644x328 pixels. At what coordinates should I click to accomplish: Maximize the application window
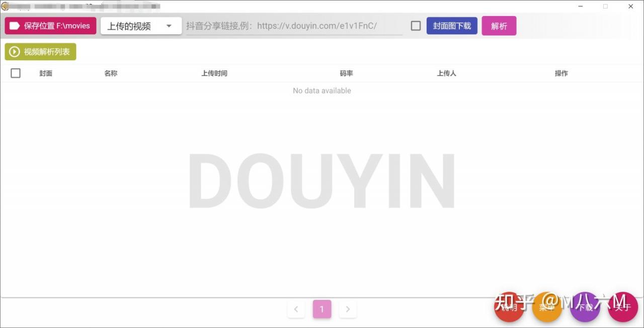(605, 7)
